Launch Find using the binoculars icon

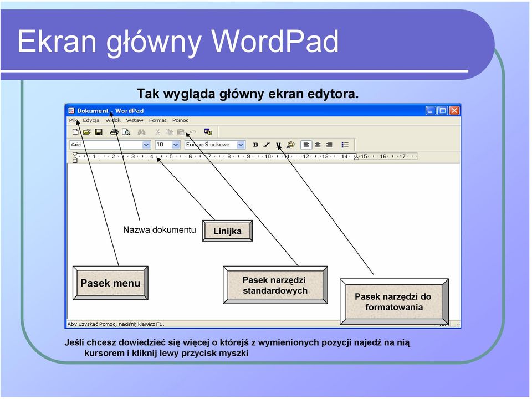[x=141, y=132]
